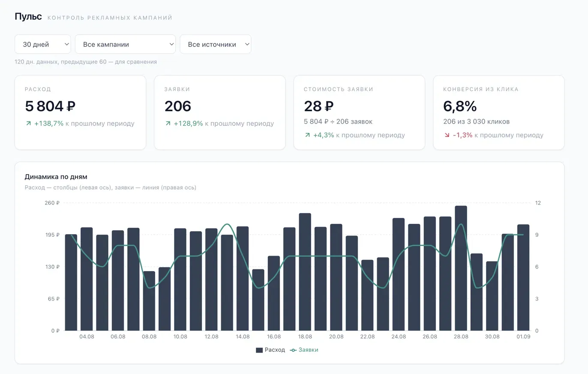Click the bar for 18.08
Image resolution: width=588 pixels, height=374 pixels.
tap(305, 272)
